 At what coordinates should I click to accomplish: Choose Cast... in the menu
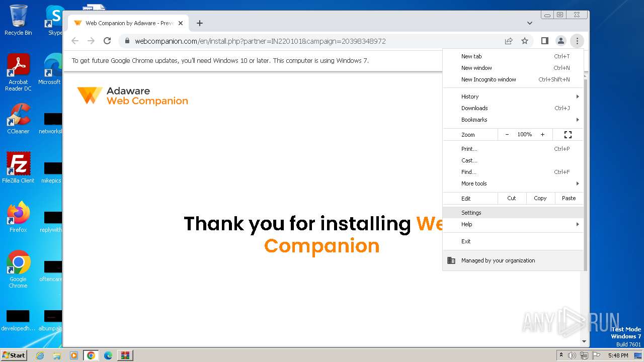point(513,160)
